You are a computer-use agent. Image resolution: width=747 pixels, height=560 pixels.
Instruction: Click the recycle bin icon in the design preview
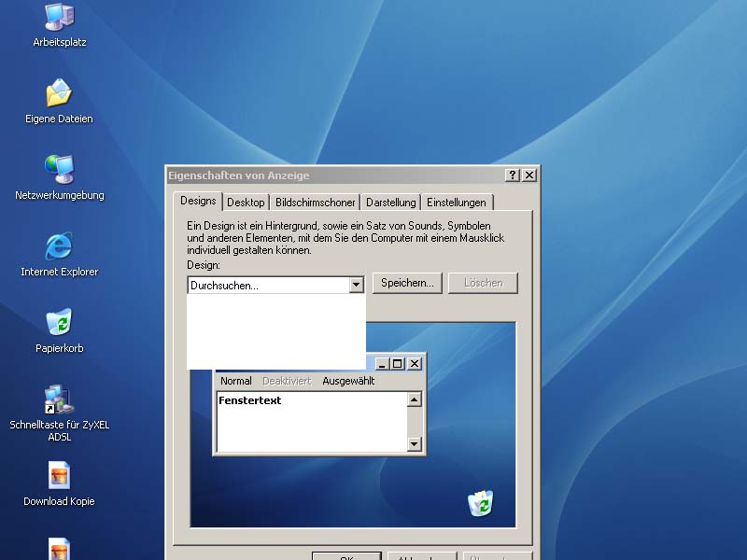click(480, 503)
